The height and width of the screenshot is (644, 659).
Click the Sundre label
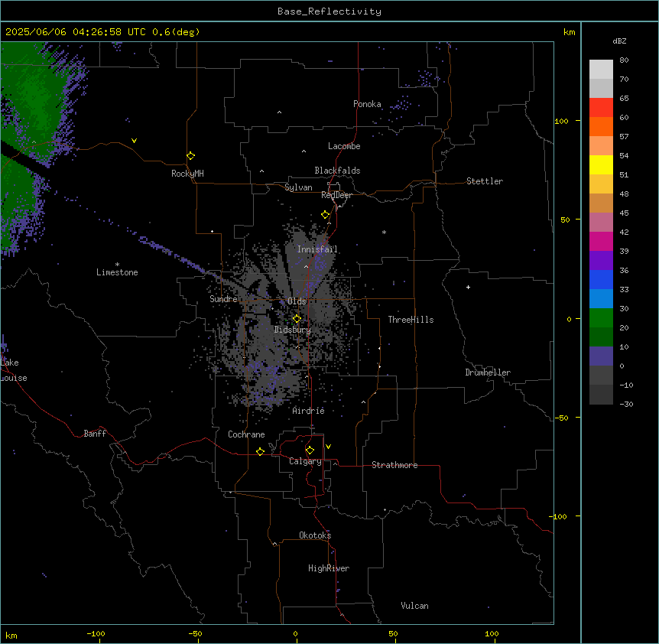[x=223, y=299]
